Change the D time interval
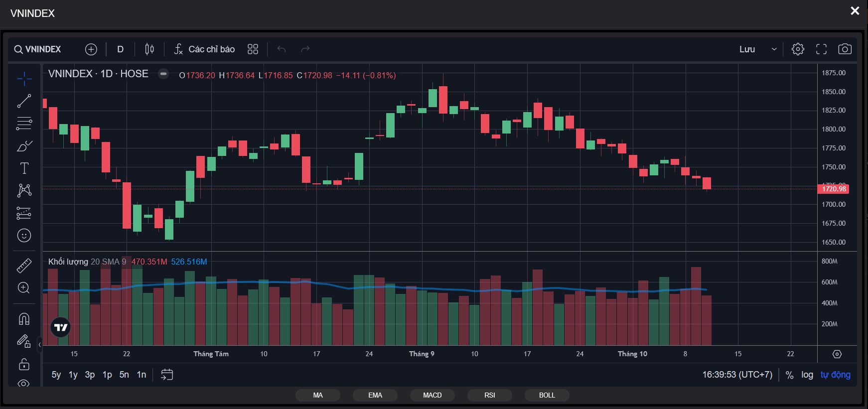868x409 pixels. pyautogui.click(x=120, y=49)
